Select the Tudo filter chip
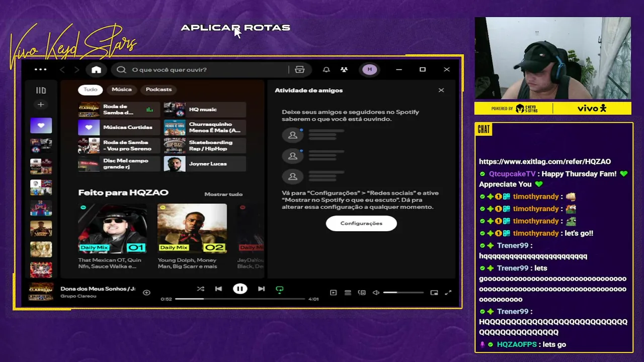Screen dimensions: 644x362 [91, 89]
